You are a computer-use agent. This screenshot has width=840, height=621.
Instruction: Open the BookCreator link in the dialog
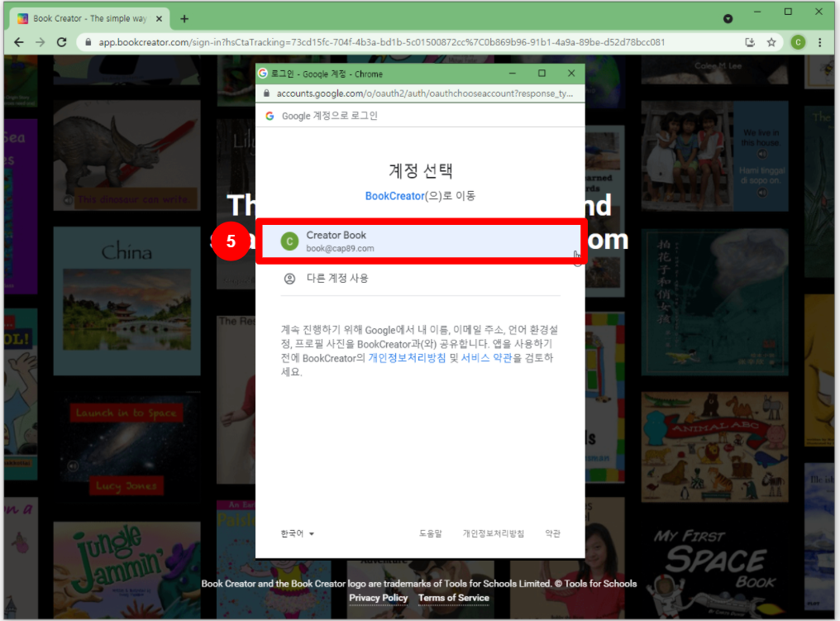tap(395, 196)
